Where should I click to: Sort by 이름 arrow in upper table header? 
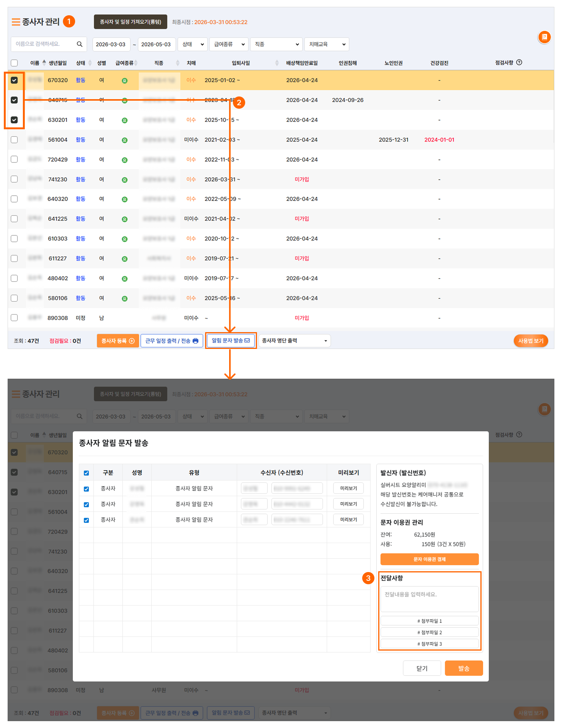(44, 63)
